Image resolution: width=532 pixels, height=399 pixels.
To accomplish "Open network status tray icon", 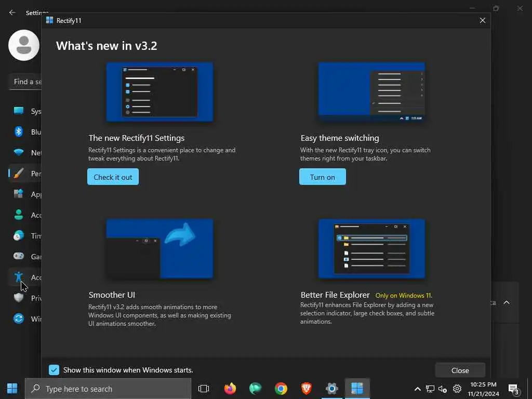I will 430,389.
